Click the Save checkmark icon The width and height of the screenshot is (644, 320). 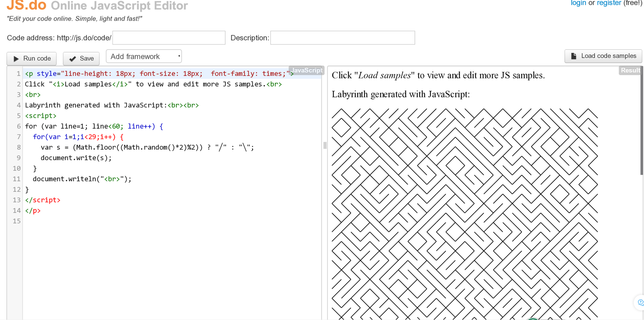click(73, 59)
